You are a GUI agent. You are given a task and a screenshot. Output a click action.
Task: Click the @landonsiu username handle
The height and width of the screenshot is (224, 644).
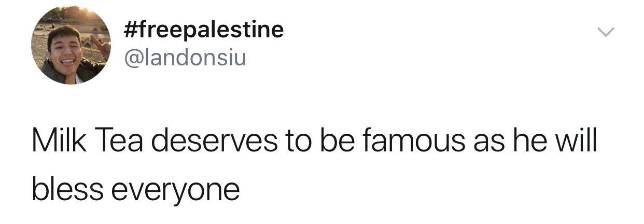[185, 57]
